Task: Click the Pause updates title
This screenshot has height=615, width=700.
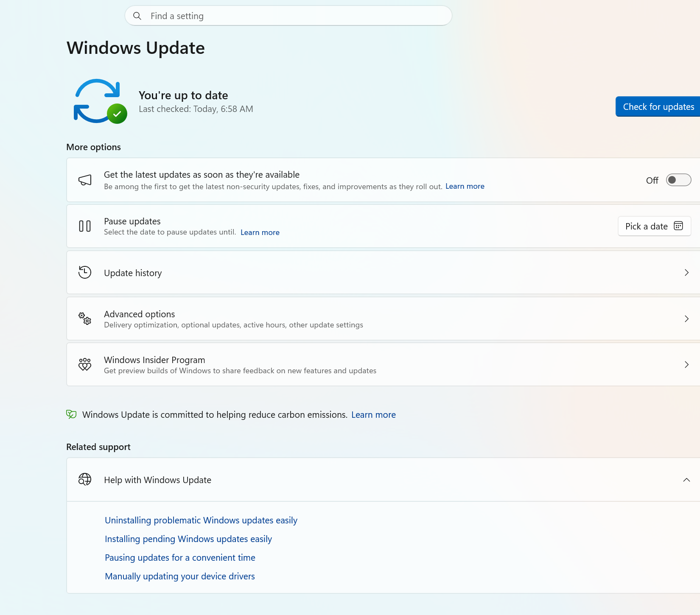Action: pyautogui.click(x=132, y=221)
